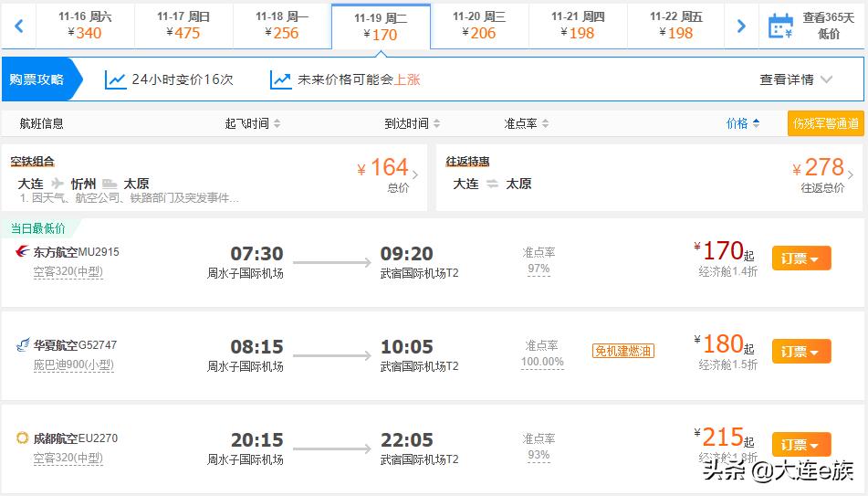The height and width of the screenshot is (496, 868).
Task: Open the 空铁组合 ¥164 total price arrow
Action: 415,174
